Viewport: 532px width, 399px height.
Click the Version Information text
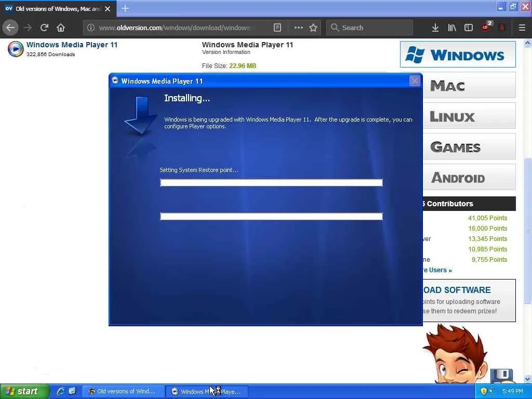(226, 52)
